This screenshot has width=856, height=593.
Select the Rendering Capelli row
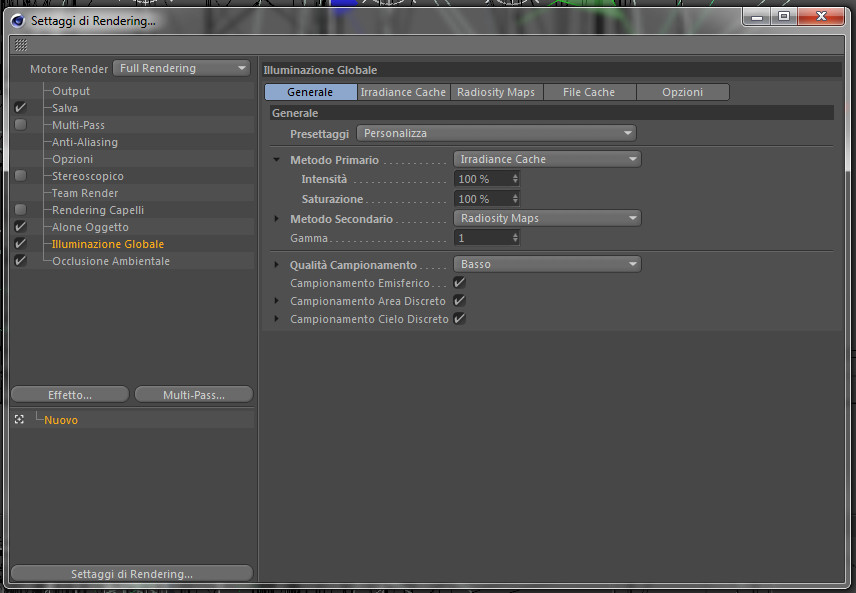132,209
